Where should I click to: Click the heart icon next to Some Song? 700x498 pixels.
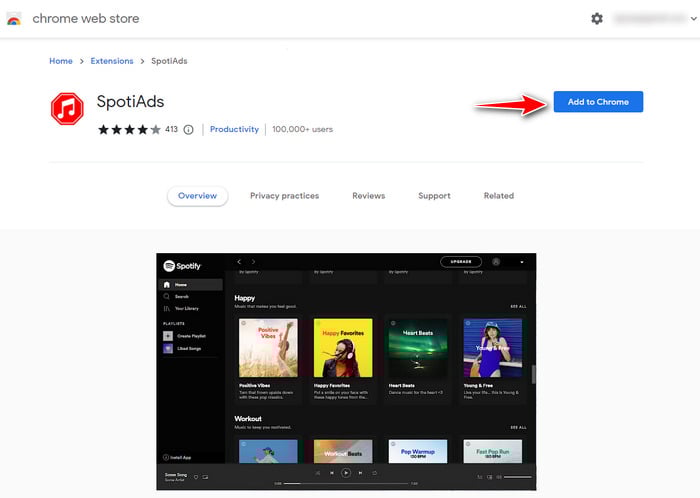[x=196, y=477]
